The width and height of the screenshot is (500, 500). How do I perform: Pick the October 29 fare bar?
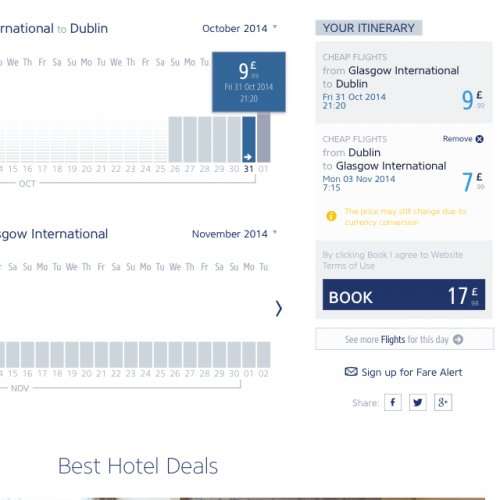pos(219,139)
